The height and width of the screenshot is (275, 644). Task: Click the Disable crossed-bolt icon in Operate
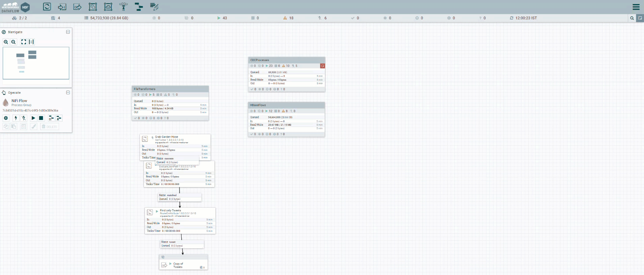(24, 118)
